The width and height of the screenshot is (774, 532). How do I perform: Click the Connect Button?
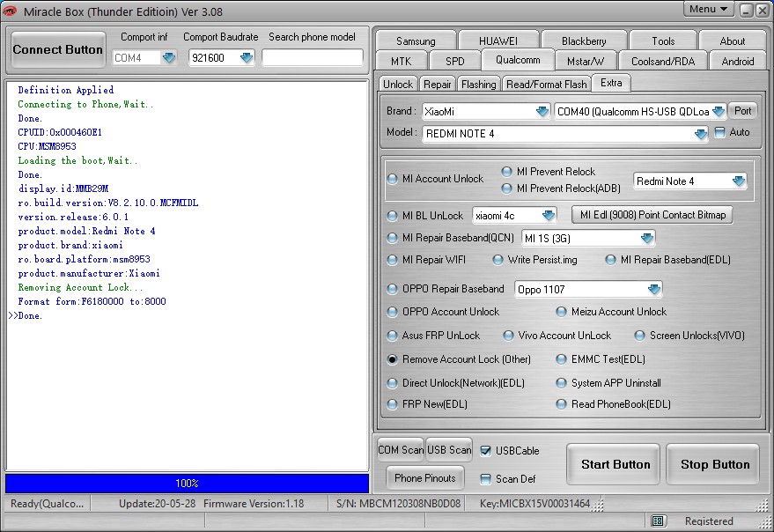tap(58, 49)
